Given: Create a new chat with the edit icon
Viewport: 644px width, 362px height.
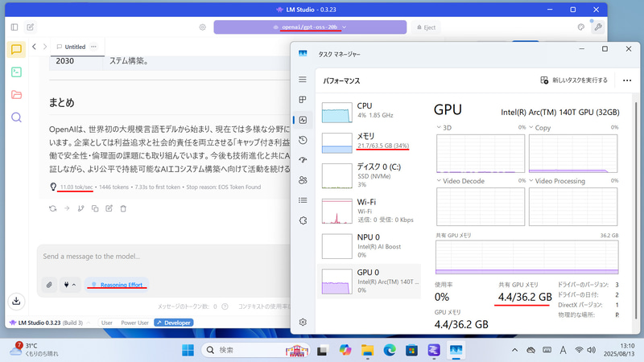Looking at the screenshot, I should click(x=31, y=27).
